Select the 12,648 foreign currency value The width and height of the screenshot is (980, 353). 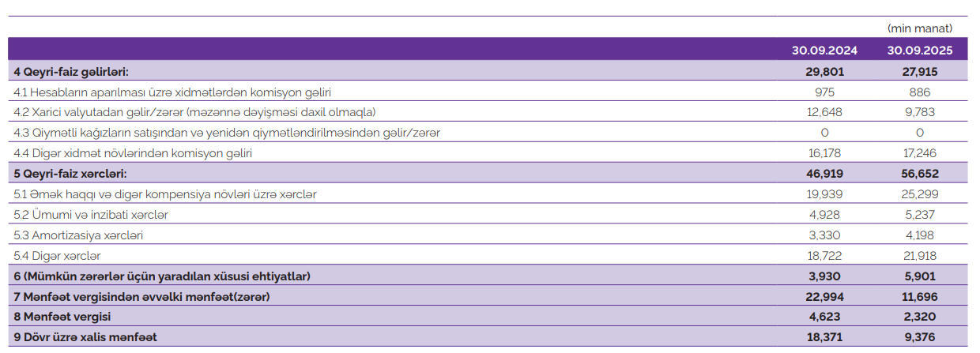824,112
